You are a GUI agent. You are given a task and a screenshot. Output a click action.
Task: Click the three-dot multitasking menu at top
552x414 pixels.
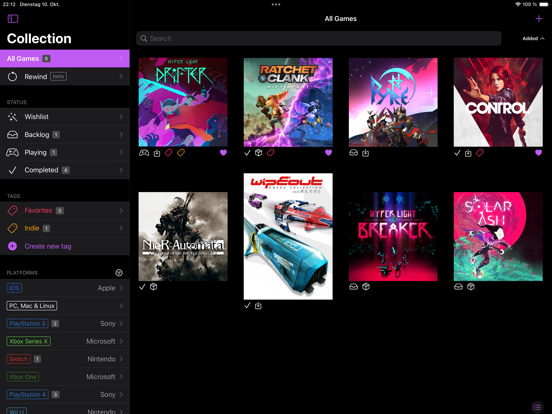point(276,5)
